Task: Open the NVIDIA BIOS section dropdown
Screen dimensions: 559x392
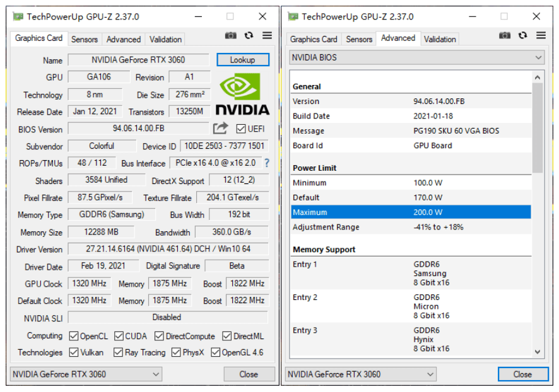Action: click(417, 57)
